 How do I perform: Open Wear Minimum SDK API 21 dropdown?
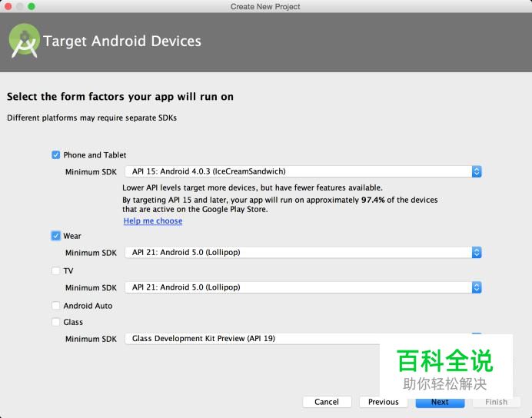[303, 252]
